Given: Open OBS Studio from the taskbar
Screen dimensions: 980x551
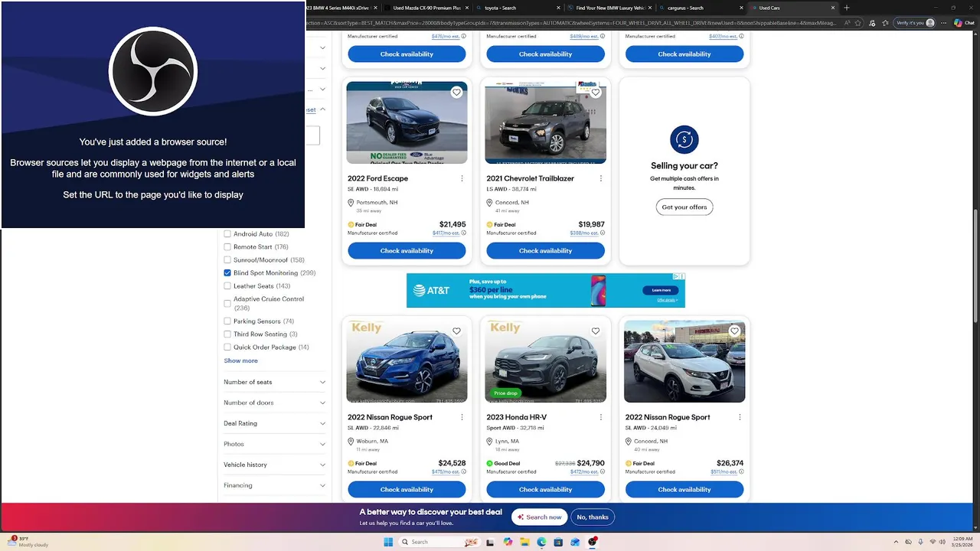Looking at the screenshot, I should (x=593, y=542).
